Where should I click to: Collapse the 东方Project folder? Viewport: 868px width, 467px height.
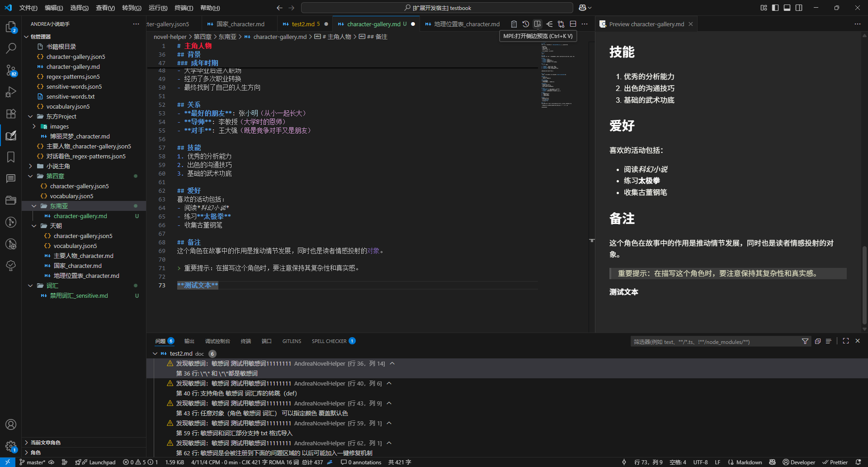[x=30, y=116]
